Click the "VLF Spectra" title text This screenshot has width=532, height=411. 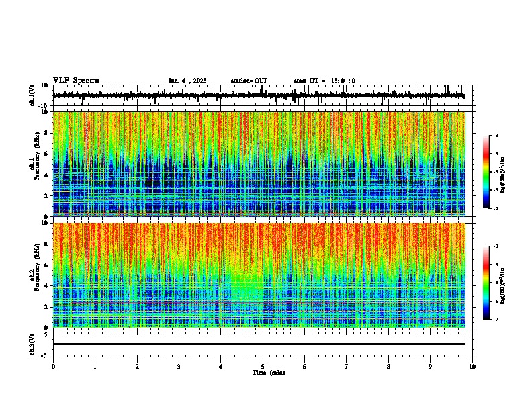click(76, 81)
